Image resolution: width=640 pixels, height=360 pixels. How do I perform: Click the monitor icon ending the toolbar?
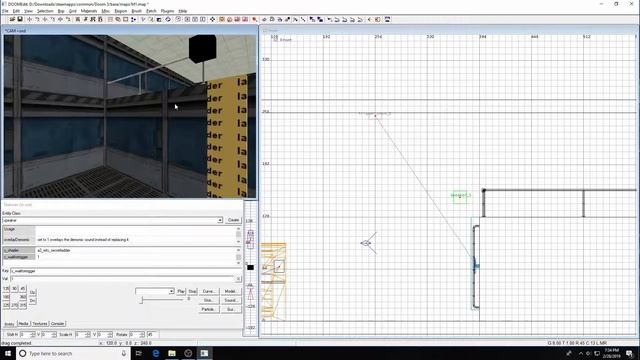387,19
